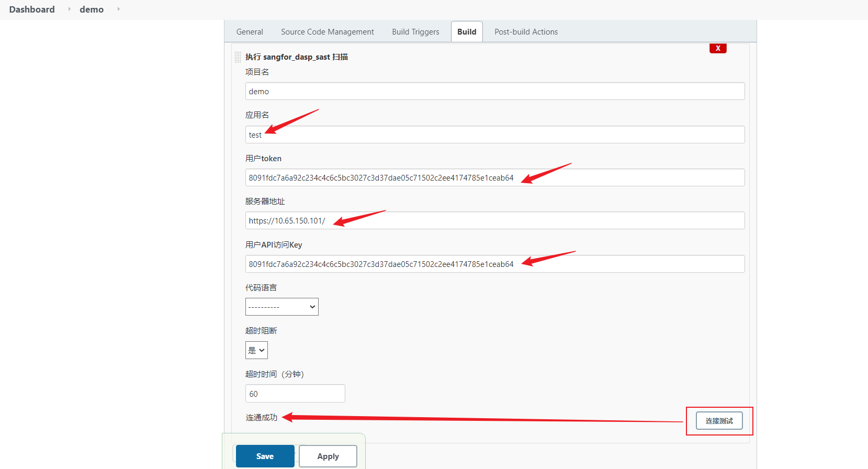
Task: Click breadcrumb arrow after demo
Action: (x=118, y=9)
